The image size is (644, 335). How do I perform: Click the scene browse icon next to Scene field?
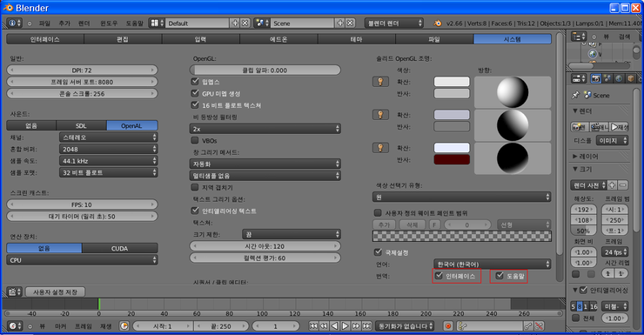(x=262, y=23)
